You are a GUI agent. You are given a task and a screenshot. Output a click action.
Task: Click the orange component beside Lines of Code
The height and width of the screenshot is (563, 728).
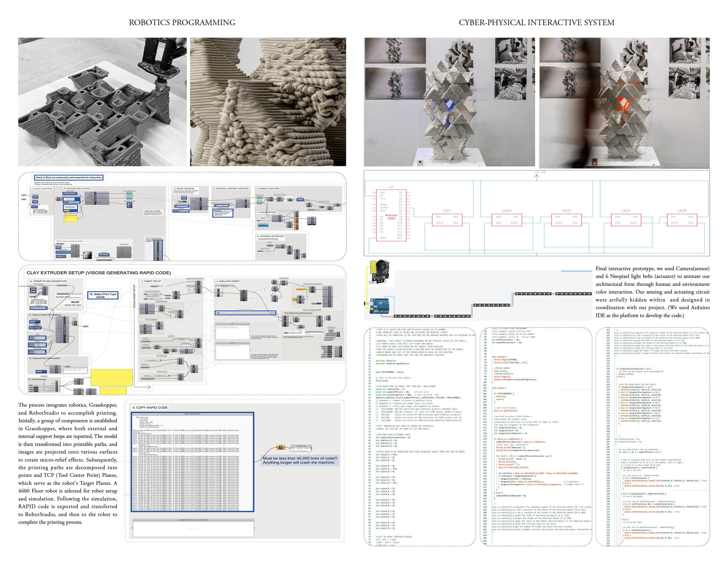click(x=281, y=447)
